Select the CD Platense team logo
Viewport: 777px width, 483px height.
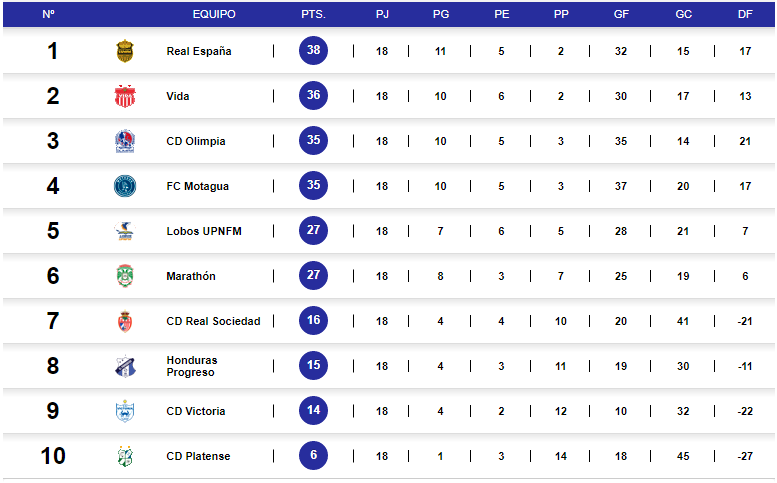124,456
